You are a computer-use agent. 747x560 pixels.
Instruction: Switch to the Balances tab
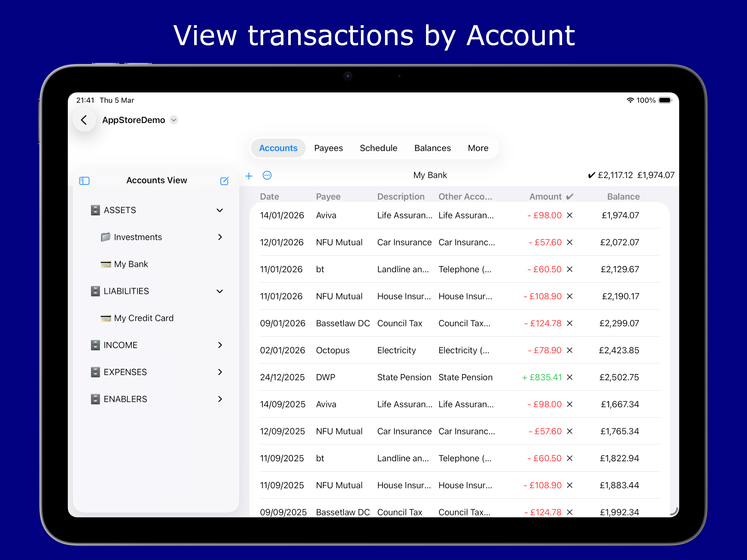point(432,148)
